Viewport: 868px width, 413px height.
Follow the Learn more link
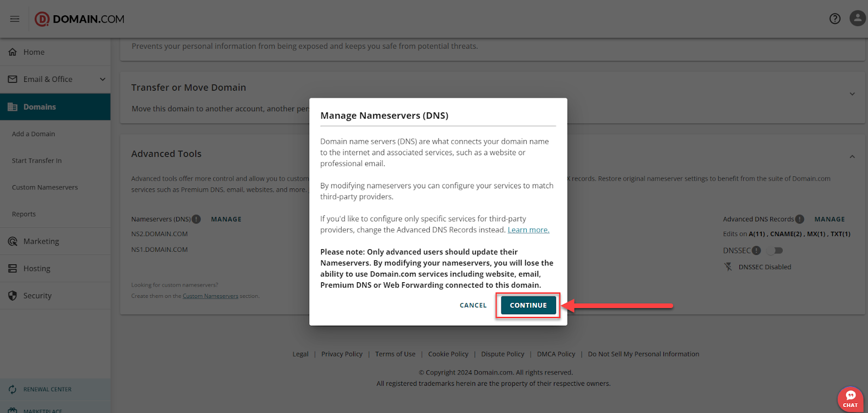coord(528,230)
